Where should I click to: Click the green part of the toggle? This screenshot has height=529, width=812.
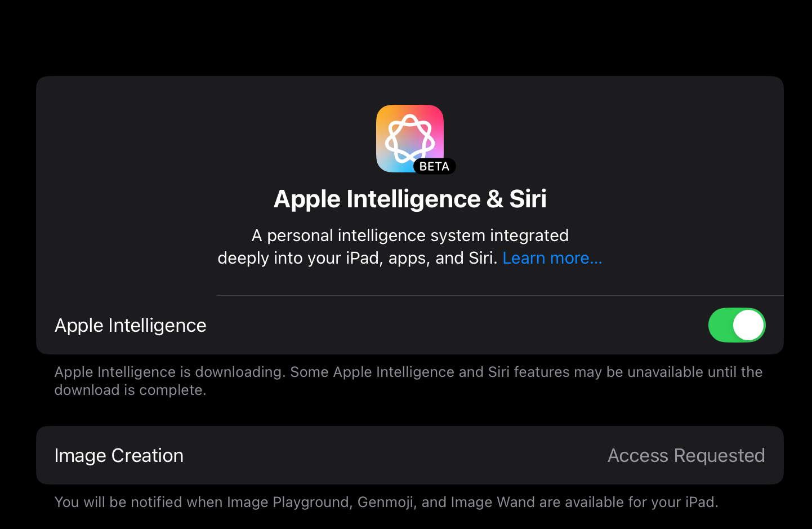(720, 325)
